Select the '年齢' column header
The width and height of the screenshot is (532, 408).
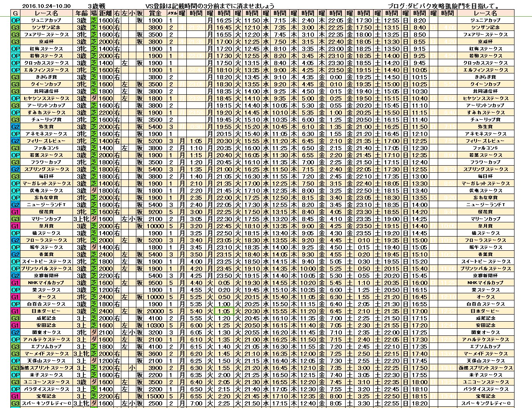coord(82,13)
